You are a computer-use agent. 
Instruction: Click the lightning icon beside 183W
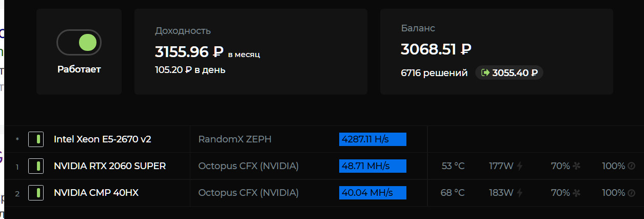coord(520,193)
